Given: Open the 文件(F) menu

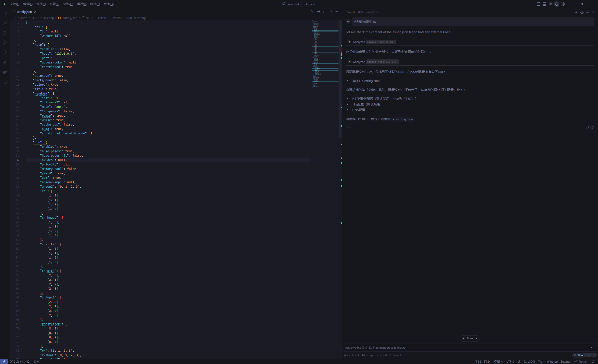Looking at the screenshot, I should pyautogui.click(x=14, y=4).
